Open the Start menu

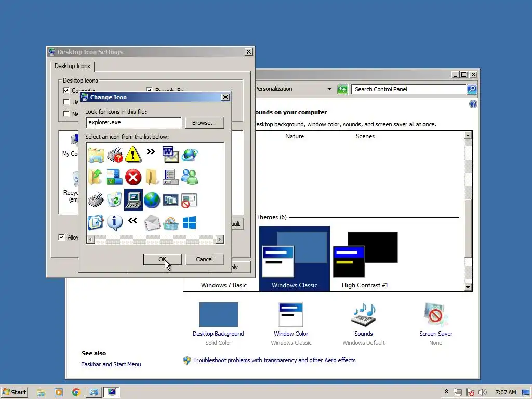[x=14, y=392]
